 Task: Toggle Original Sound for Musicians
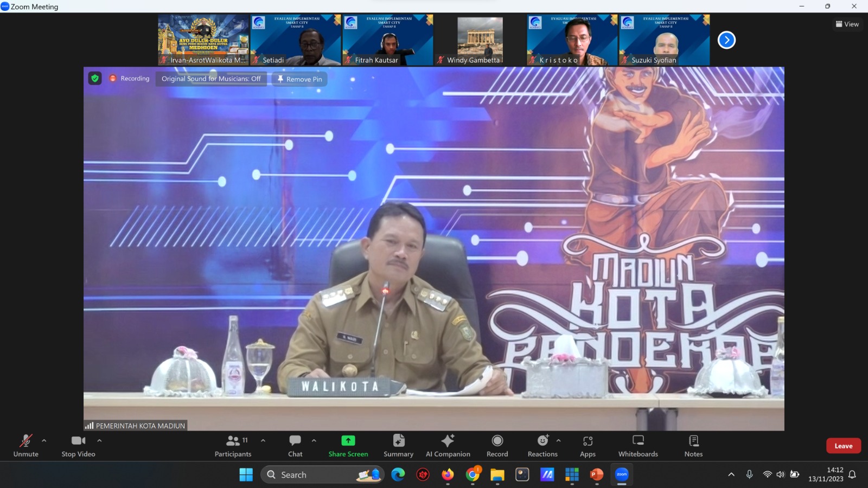coord(211,79)
